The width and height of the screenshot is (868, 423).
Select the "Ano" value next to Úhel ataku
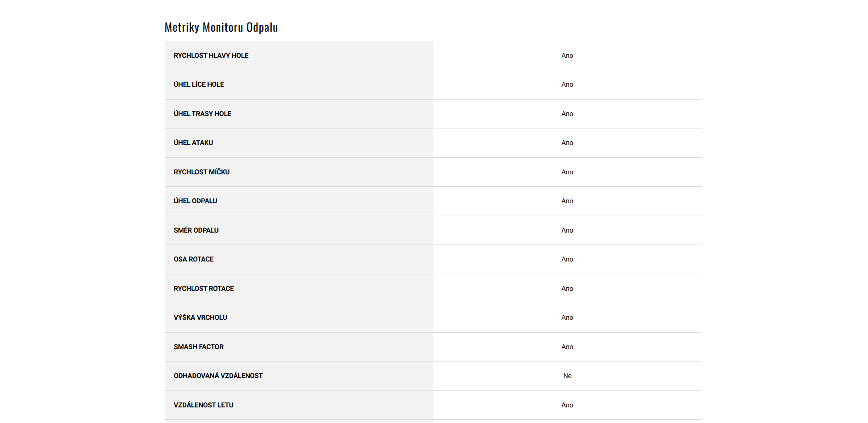(567, 143)
